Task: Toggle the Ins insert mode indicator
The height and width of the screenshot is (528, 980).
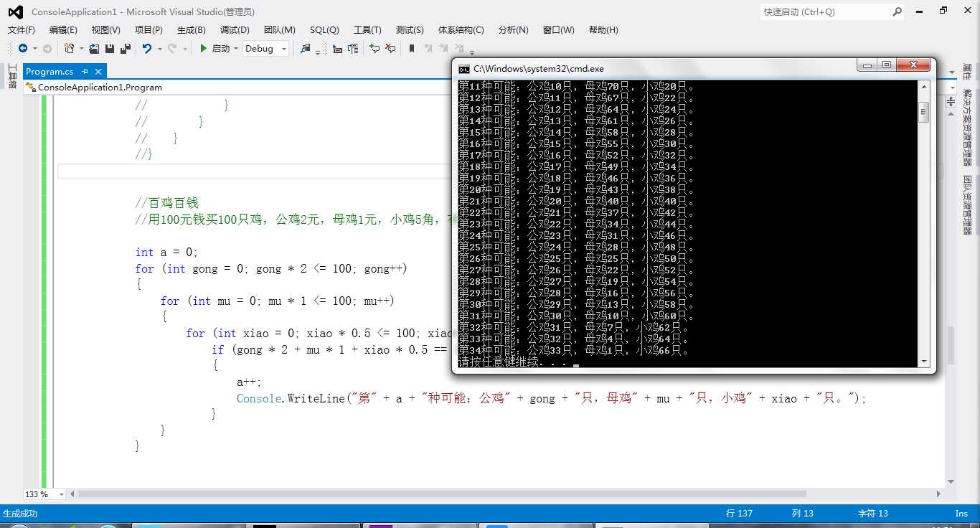Action: click(961, 513)
